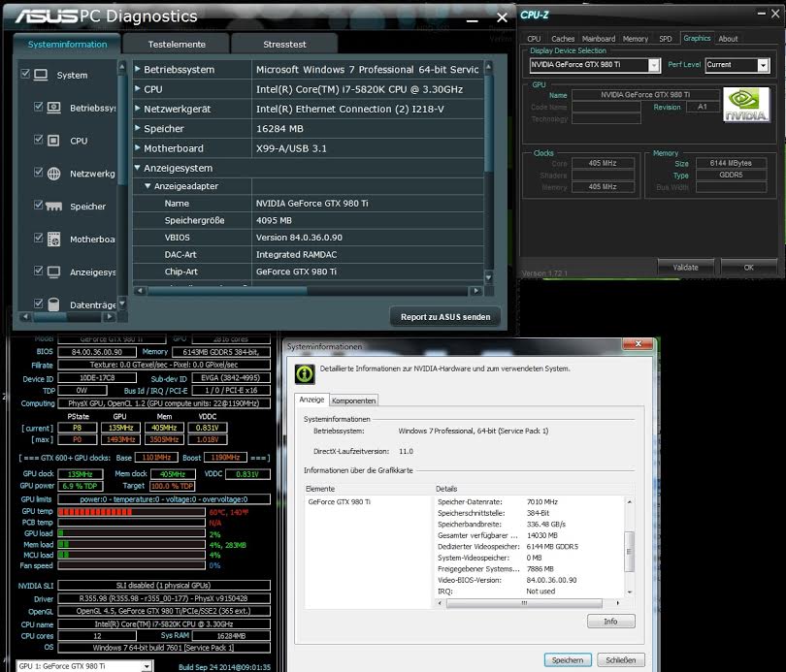
Task: Open the Caches tab in CPU-Z
Action: [563, 39]
